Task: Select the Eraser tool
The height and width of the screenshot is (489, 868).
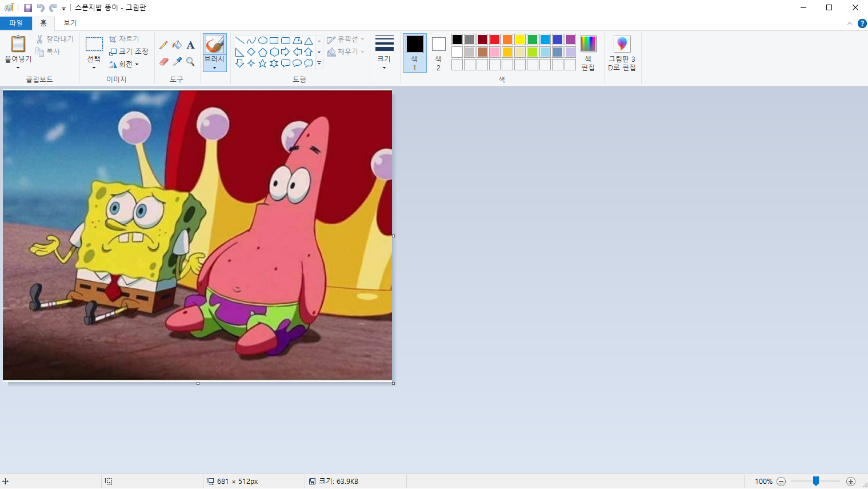Action: tap(163, 61)
